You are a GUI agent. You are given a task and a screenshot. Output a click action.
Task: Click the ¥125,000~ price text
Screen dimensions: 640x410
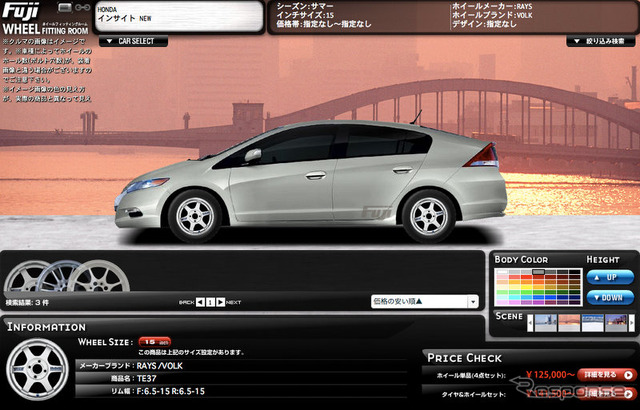coord(550,375)
